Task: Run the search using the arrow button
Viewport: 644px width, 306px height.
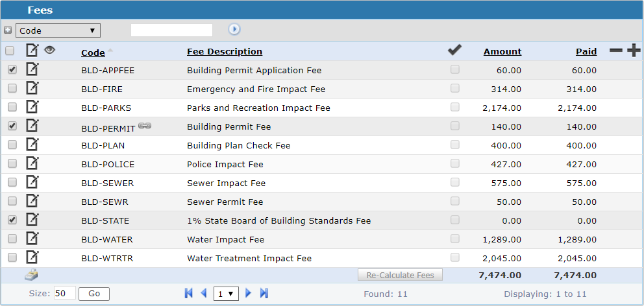Action: [234, 29]
